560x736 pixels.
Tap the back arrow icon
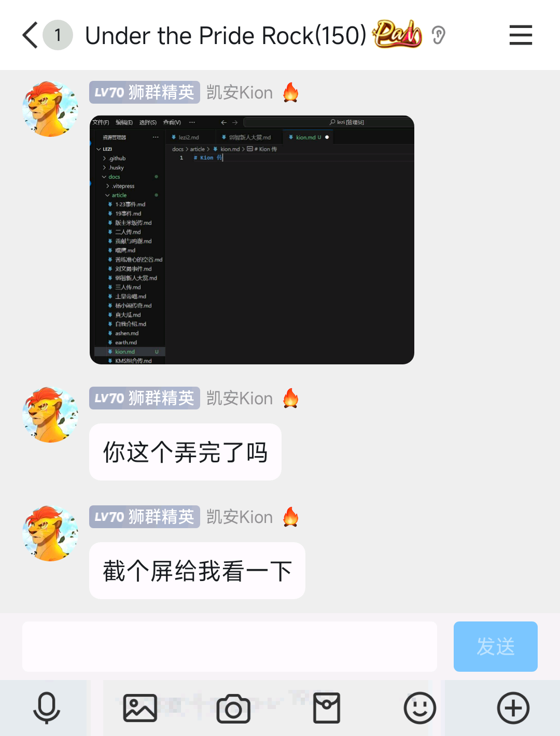click(30, 35)
